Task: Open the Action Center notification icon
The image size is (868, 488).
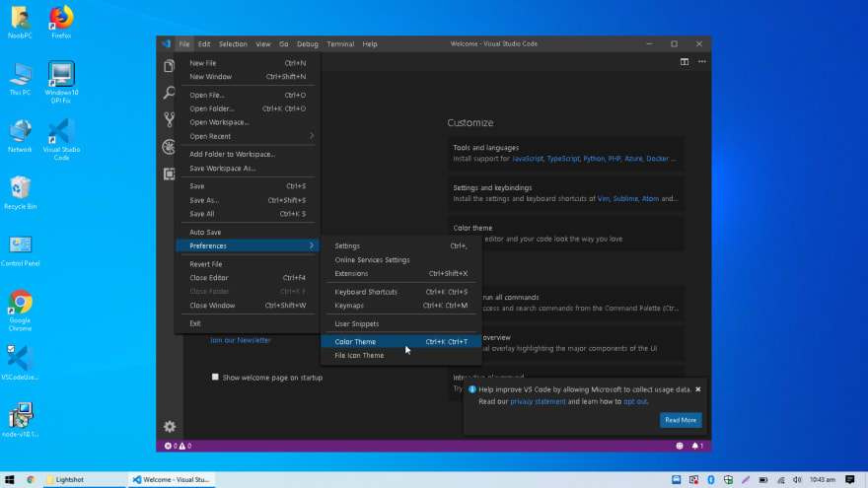Action: 850,480
